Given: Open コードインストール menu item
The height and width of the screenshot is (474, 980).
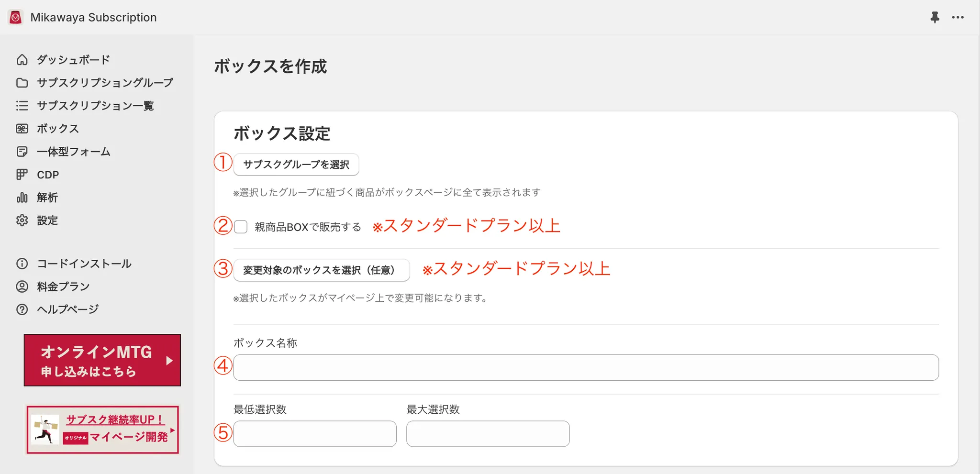Looking at the screenshot, I should 84,264.
